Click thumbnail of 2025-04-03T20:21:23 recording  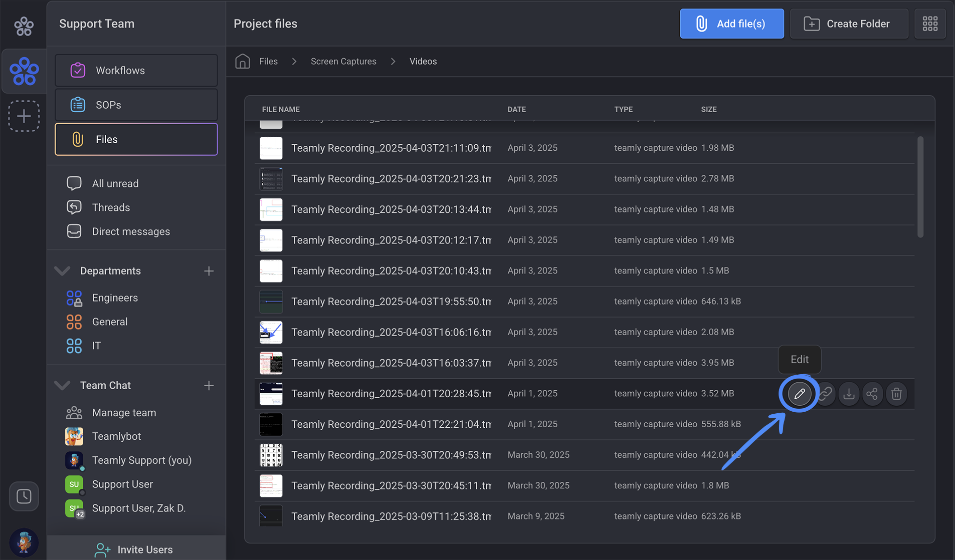click(x=271, y=179)
